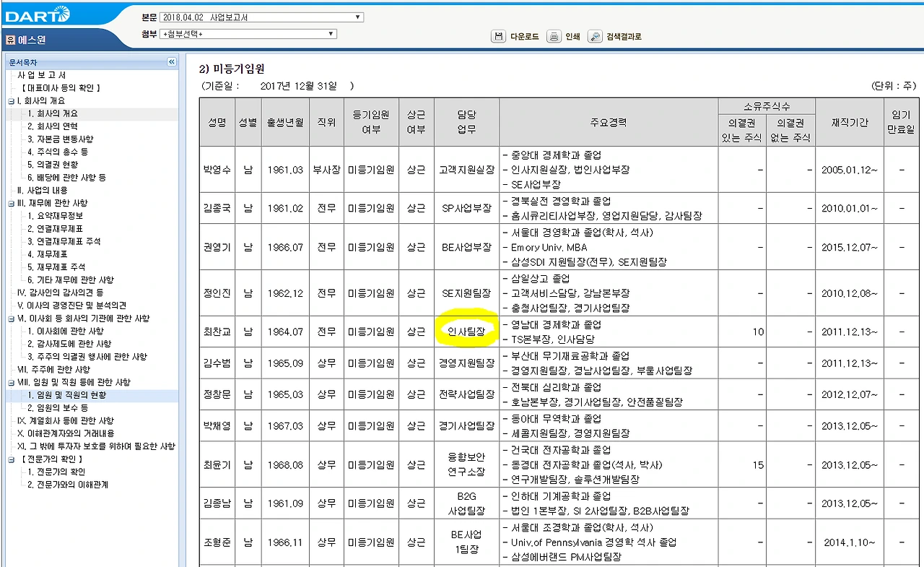924x567 pixels.
Task: Open XI. 그 밖에 투자자 보호를 위하여 필요한 사항
Action: tap(96, 446)
